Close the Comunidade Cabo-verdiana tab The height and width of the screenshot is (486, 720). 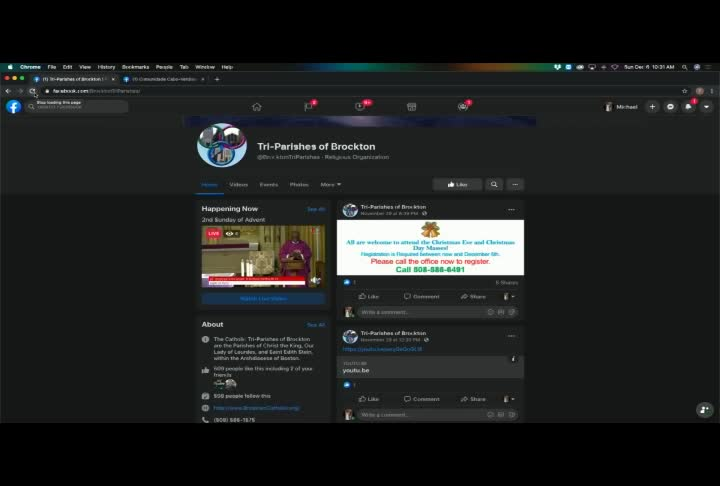coord(203,79)
